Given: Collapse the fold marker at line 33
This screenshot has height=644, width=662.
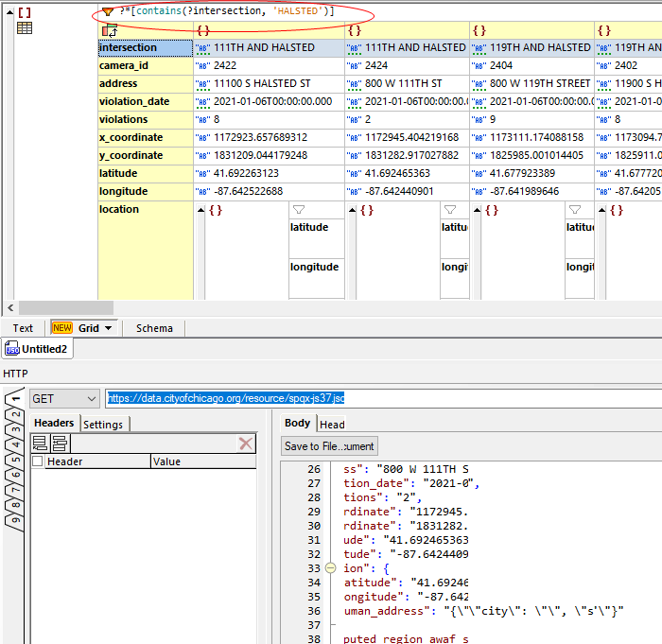Looking at the screenshot, I should (x=330, y=568).
